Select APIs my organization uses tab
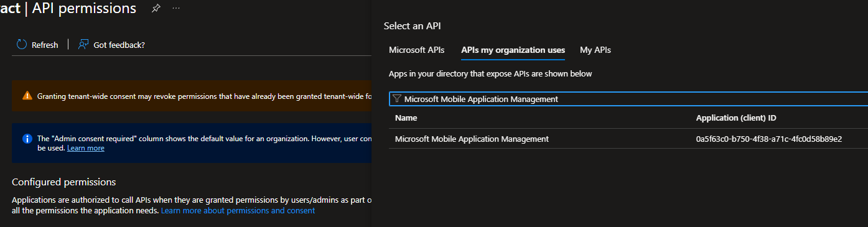This screenshot has height=227, width=868. pos(513,50)
